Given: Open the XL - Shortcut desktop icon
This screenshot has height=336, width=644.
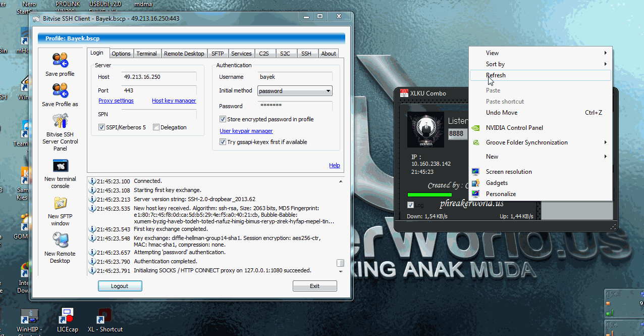Looking at the screenshot, I should [104, 316].
